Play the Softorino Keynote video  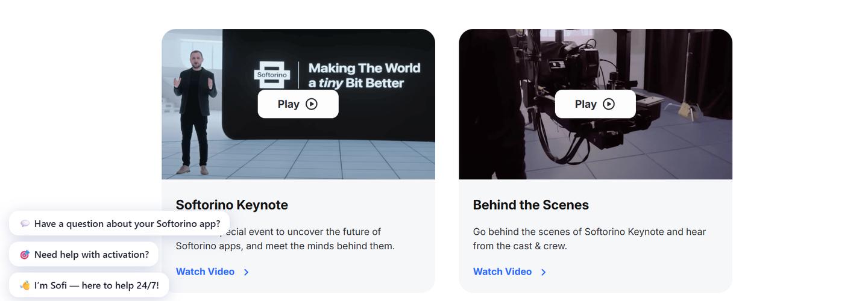pos(298,104)
